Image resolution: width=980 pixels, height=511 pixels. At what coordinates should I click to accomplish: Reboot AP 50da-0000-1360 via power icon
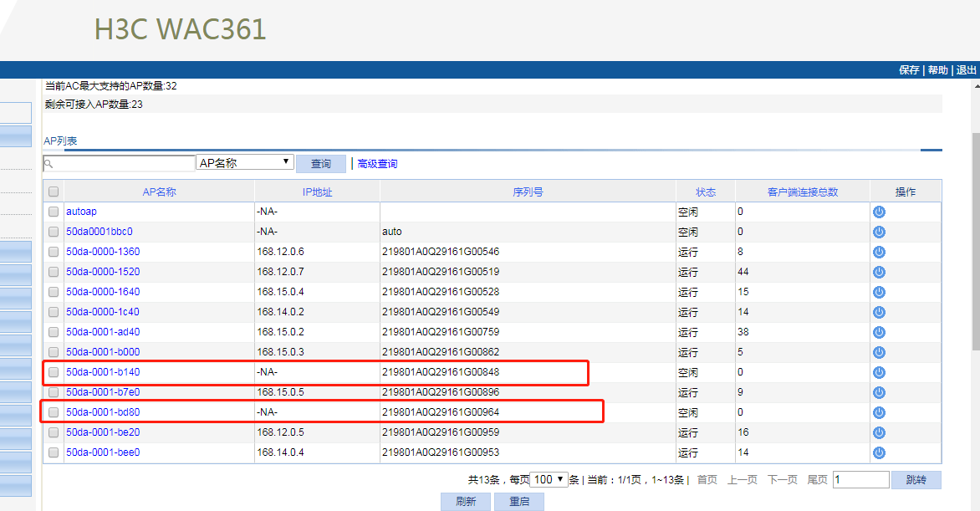tap(879, 252)
